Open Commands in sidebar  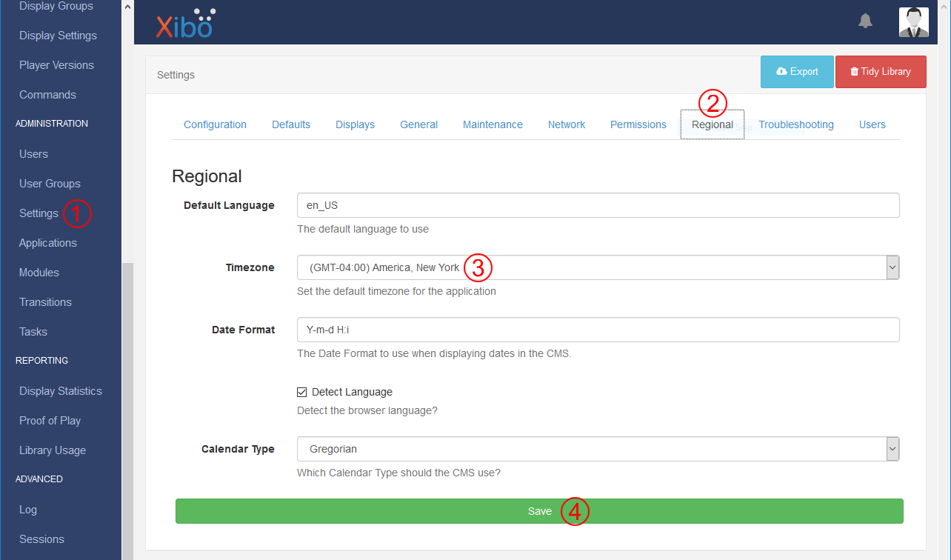pyautogui.click(x=47, y=95)
